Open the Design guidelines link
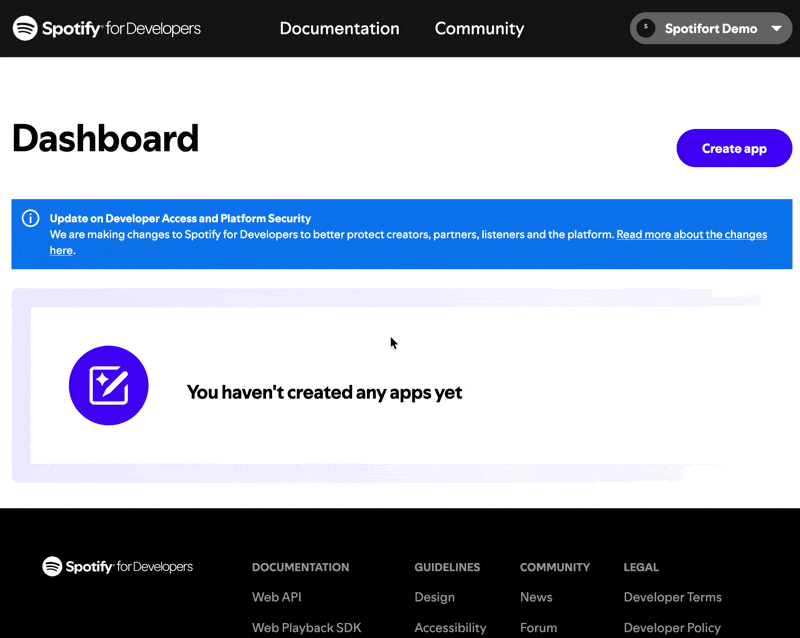 click(x=435, y=597)
